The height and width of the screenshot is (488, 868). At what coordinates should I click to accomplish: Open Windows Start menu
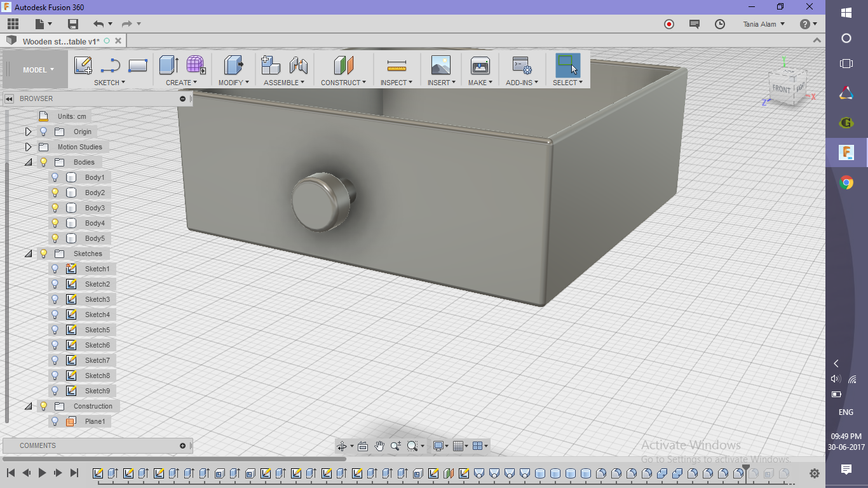846,13
